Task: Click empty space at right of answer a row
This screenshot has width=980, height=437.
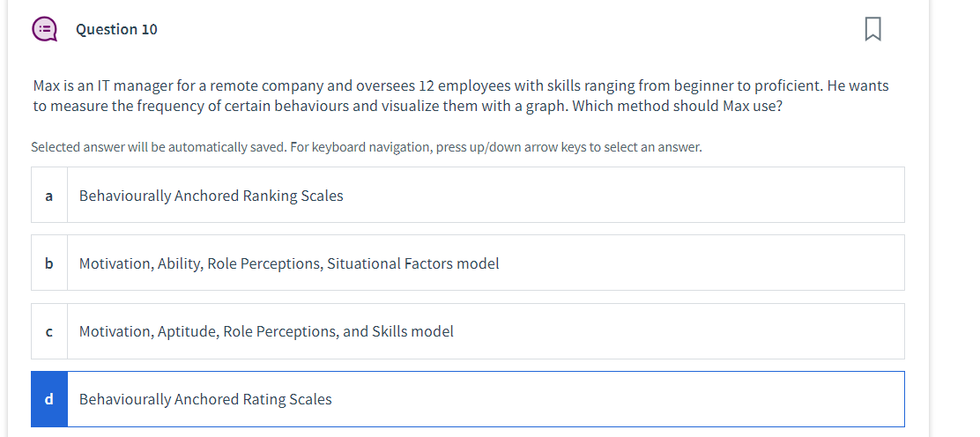Action: [705, 196]
